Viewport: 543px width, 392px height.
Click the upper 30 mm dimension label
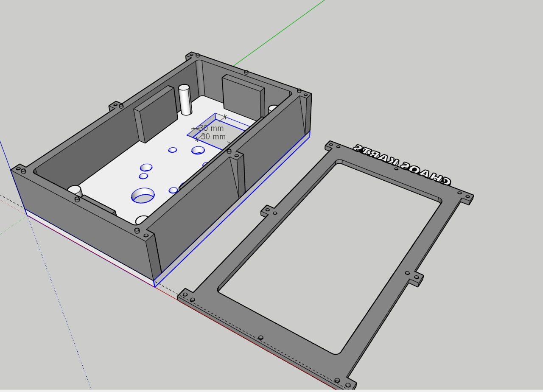(x=211, y=128)
